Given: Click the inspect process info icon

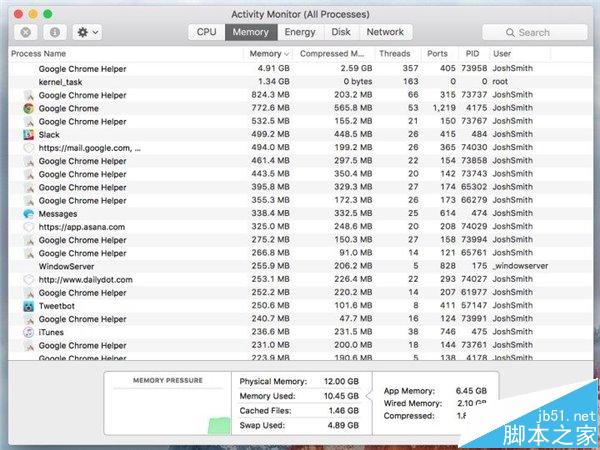Looking at the screenshot, I should click(53, 32).
